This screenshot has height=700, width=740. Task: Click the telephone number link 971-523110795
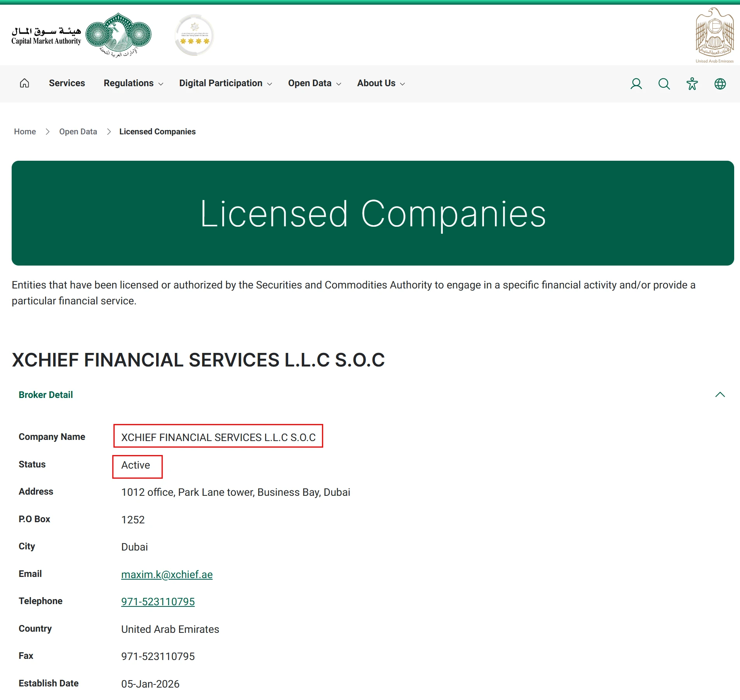[158, 602]
